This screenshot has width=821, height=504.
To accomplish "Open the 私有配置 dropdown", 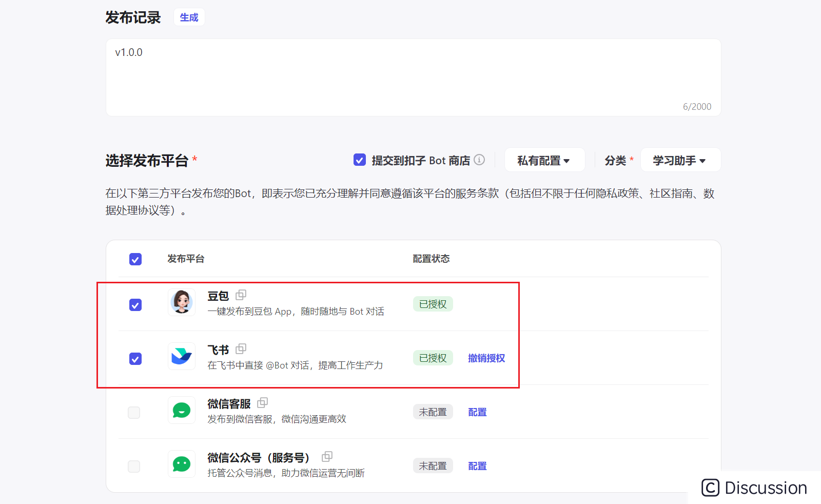I will pyautogui.click(x=544, y=160).
